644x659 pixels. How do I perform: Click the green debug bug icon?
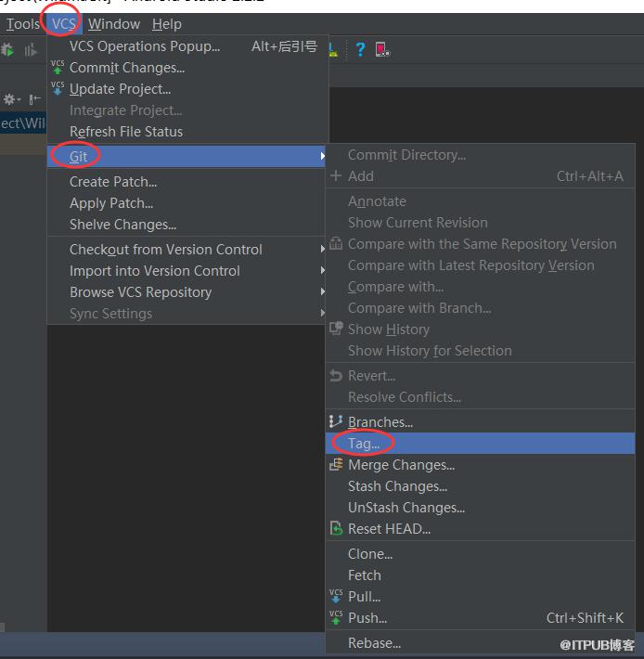(x=7, y=50)
